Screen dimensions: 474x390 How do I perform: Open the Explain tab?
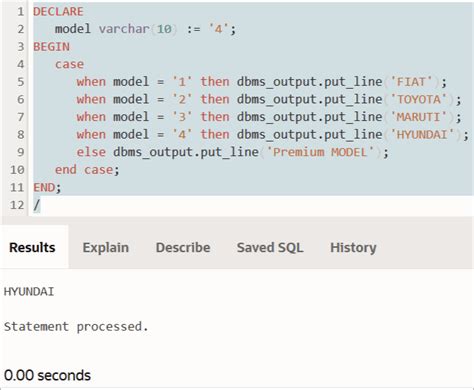point(106,247)
